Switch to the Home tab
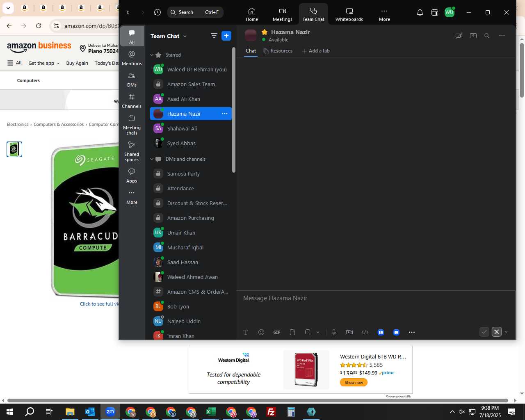The image size is (525, 420). point(252,14)
